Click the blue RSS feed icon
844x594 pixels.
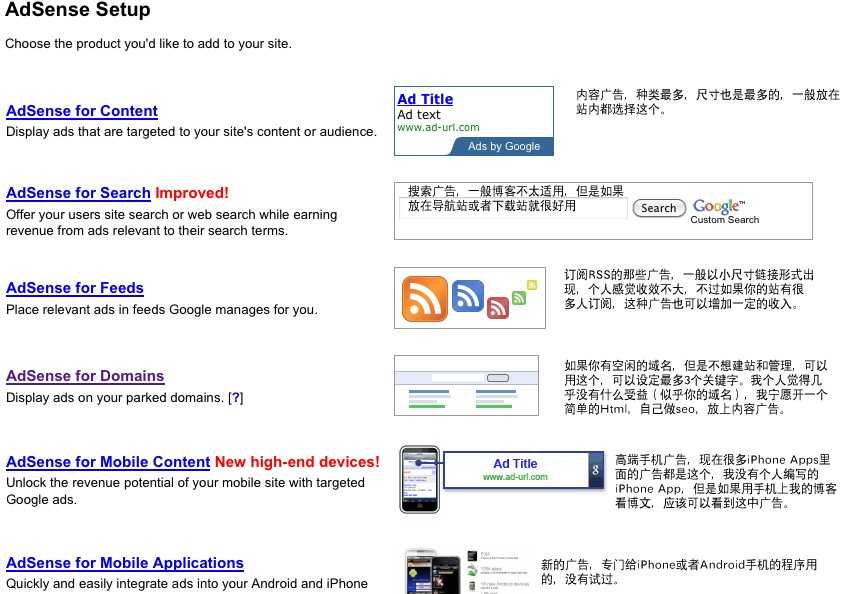tap(466, 295)
